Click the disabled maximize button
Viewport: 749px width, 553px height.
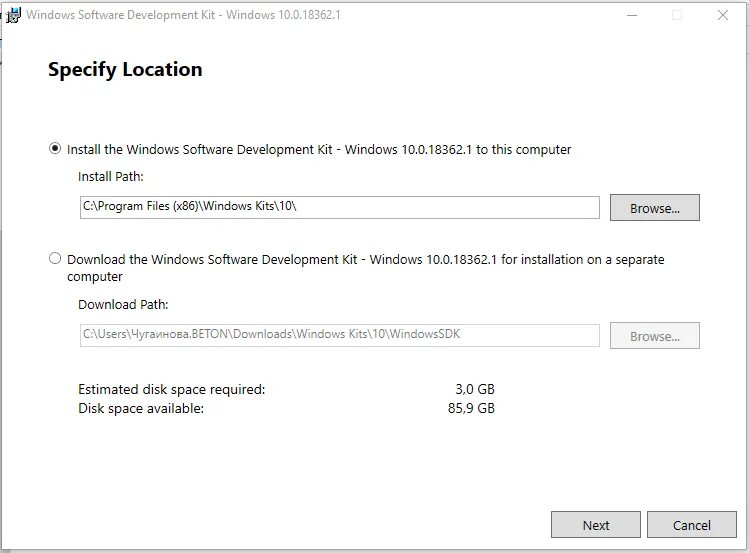677,15
